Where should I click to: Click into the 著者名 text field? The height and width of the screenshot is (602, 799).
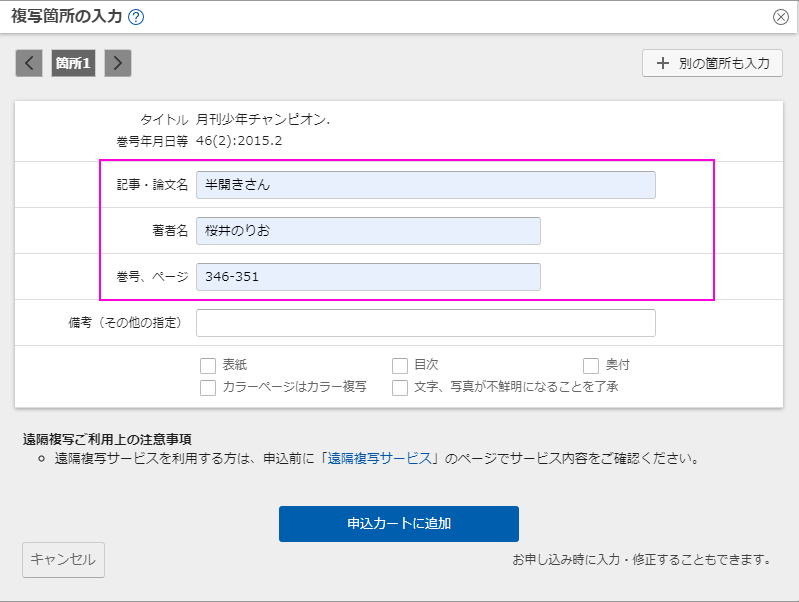click(368, 231)
